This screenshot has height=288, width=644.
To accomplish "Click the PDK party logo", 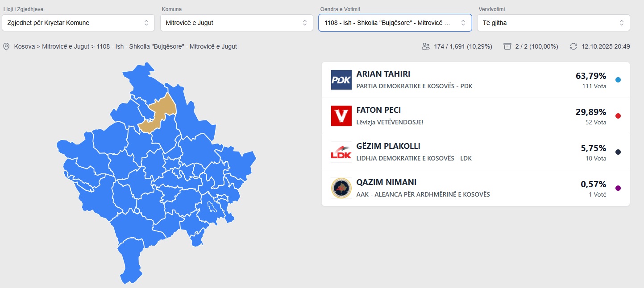I will pyautogui.click(x=341, y=80).
